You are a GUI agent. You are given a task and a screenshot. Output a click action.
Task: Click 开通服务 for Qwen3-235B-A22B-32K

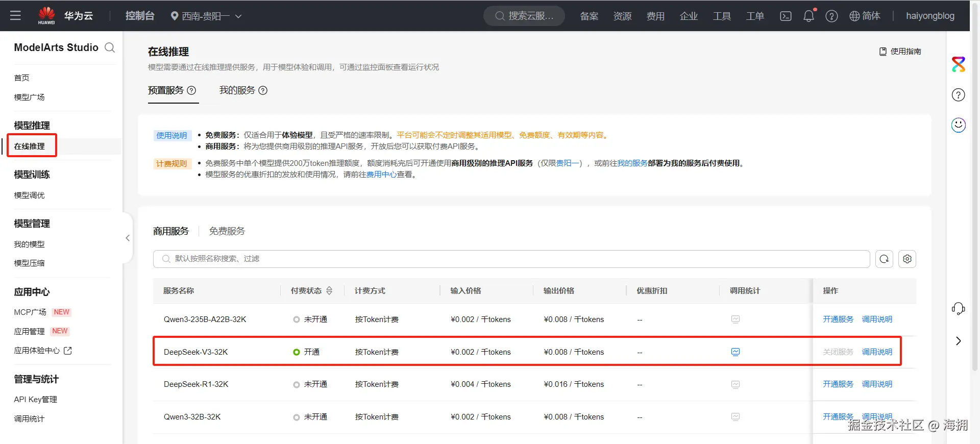(838, 319)
